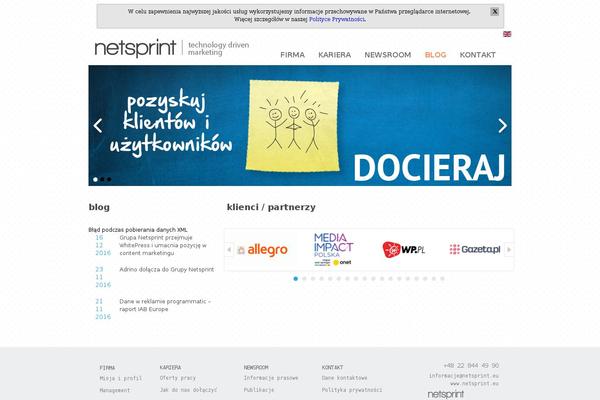Show next banner slide with right arrow
The image size is (600, 400).
coord(502,126)
